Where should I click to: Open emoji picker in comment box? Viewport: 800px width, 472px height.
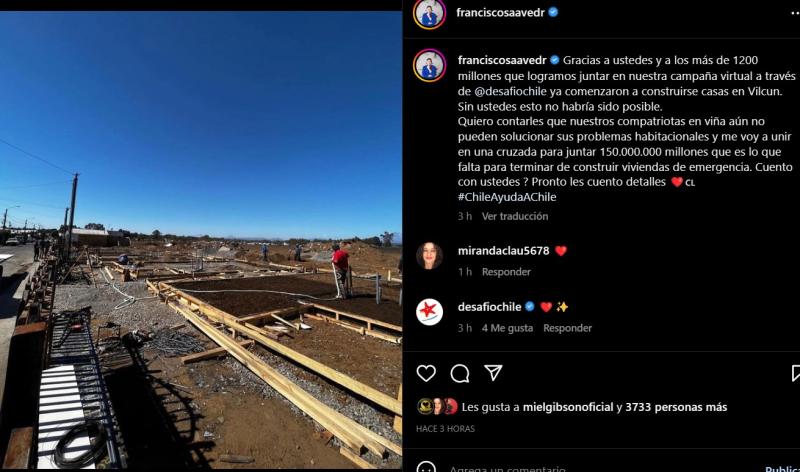[426, 467]
